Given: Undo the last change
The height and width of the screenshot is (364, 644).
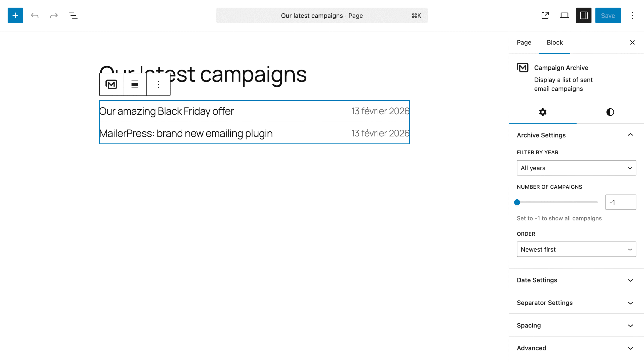Looking at the screenshot, I should coord(35,15).
